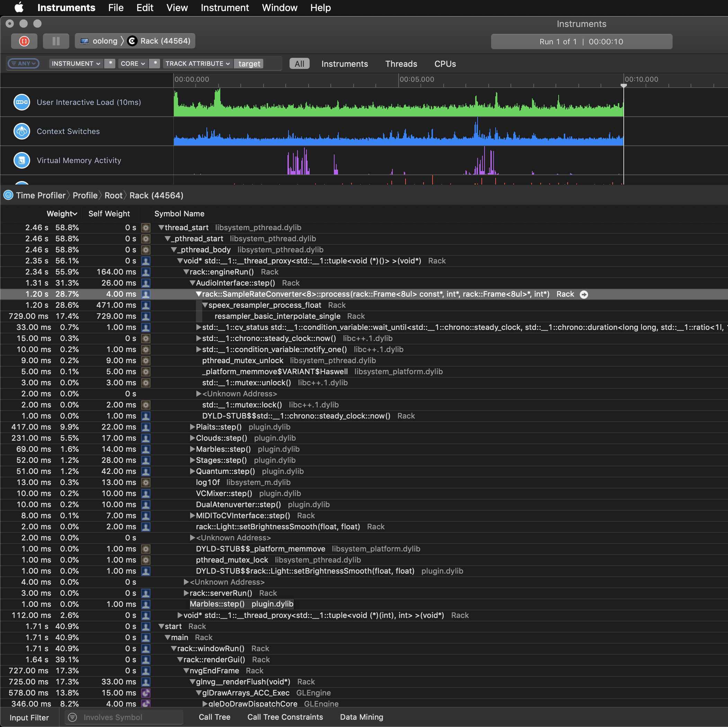Image resolution: width=728 pixels, height=727 pixels.
Task: Click the user icon on resampler_basic_interpolate_single row
Action: point(146,316)
